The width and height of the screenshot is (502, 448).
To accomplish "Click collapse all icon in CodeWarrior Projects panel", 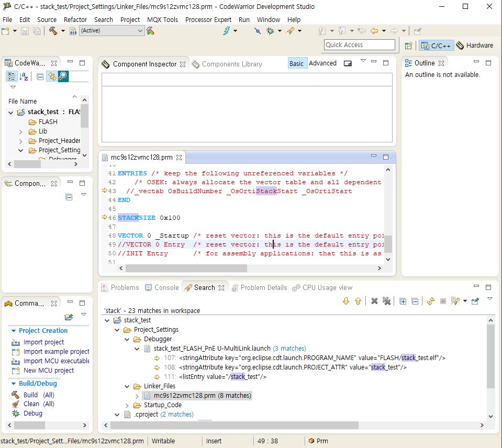I will click(x=40, y=76).
